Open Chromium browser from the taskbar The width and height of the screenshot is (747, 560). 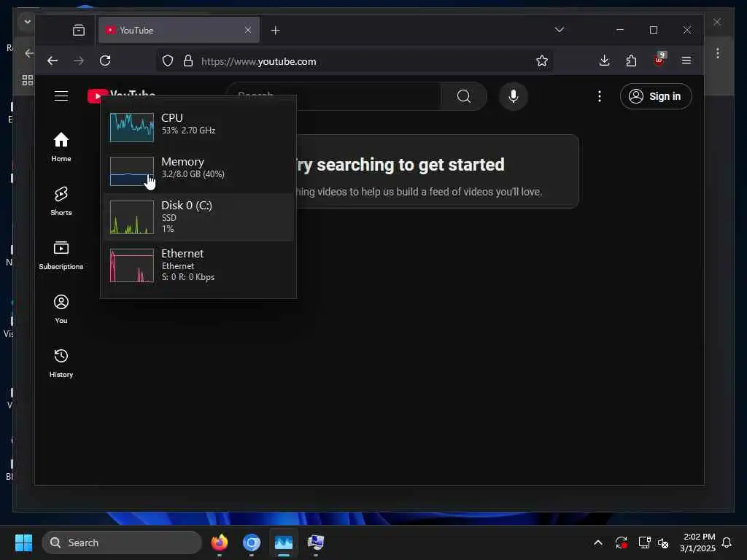(x=252, y=542)
